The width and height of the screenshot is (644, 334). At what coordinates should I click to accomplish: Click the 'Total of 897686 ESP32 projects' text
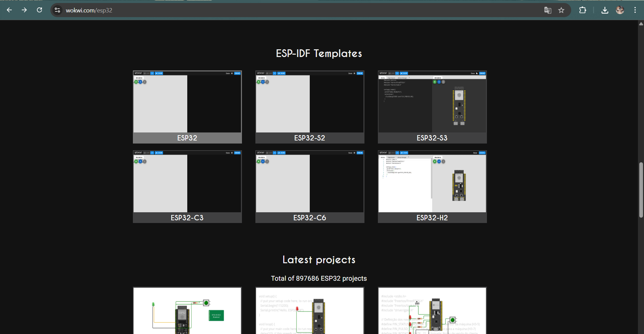pos(319,278)
